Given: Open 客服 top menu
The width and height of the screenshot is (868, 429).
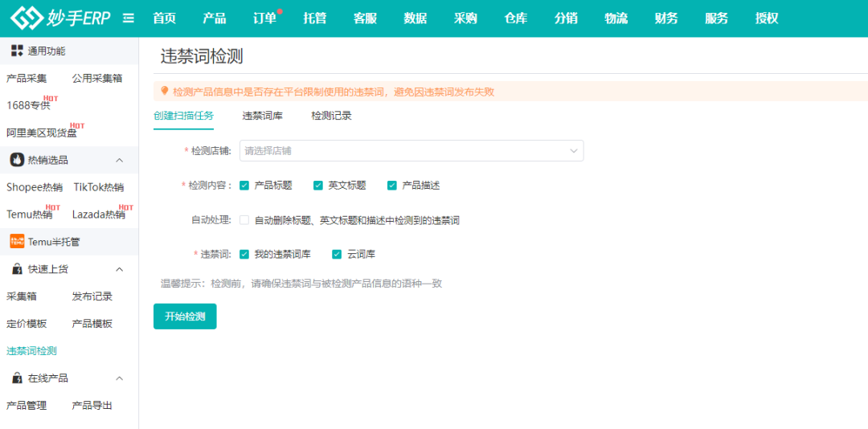Looking at the screenshot, I should 365,18.
